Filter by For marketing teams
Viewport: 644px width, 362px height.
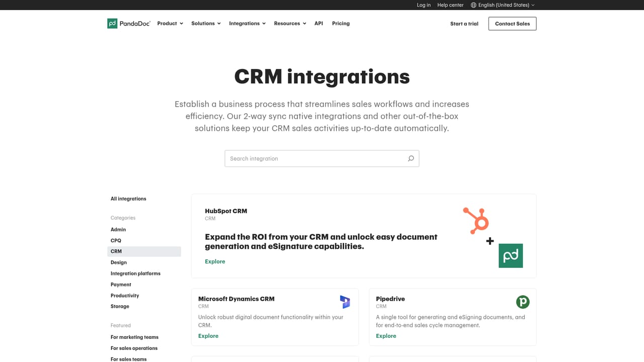point(134,337)
